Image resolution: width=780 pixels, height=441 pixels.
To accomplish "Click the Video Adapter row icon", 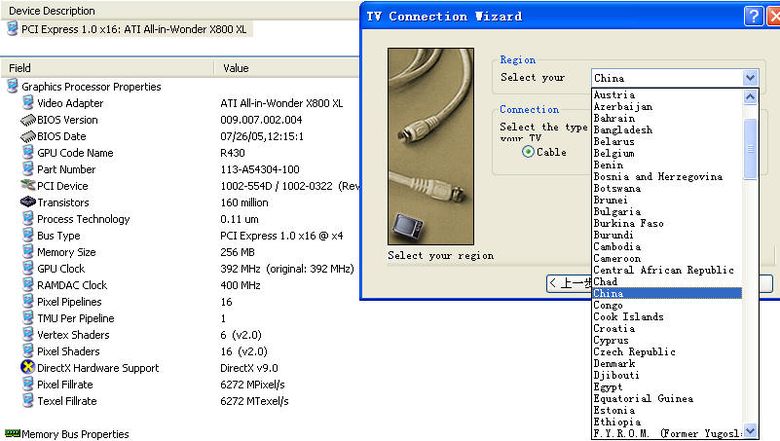I will [x=28, y=103].
